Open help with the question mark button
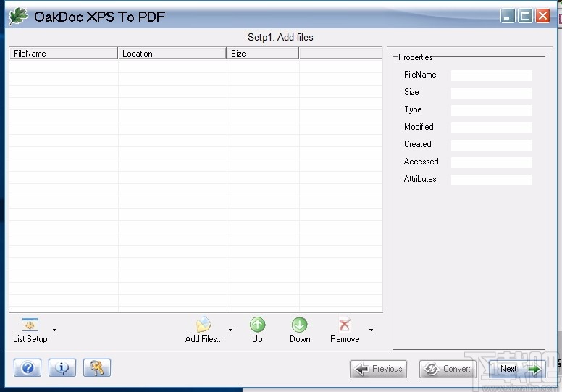This screenshot has height=392, width=562. [x=28, y=367]
